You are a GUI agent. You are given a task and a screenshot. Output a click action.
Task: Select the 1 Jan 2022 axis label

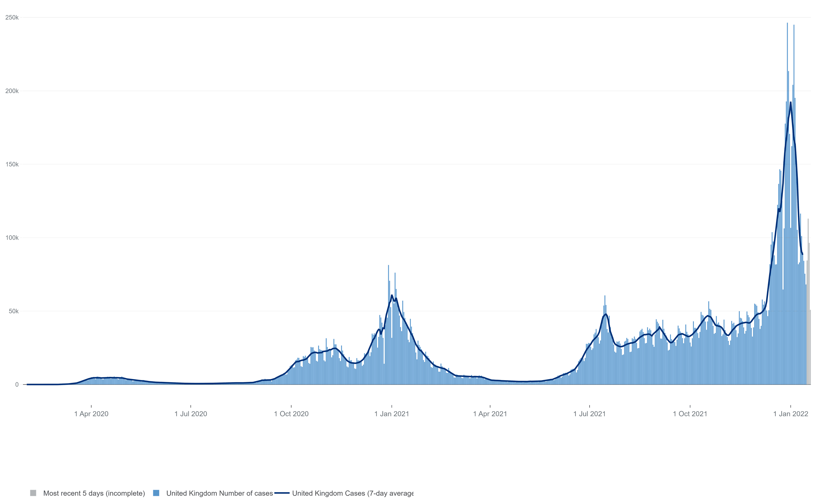click(791, 414)
